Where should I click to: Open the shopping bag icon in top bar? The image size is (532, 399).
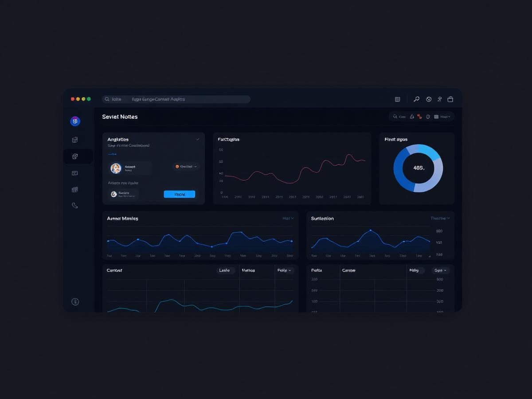tap(450, 99)
